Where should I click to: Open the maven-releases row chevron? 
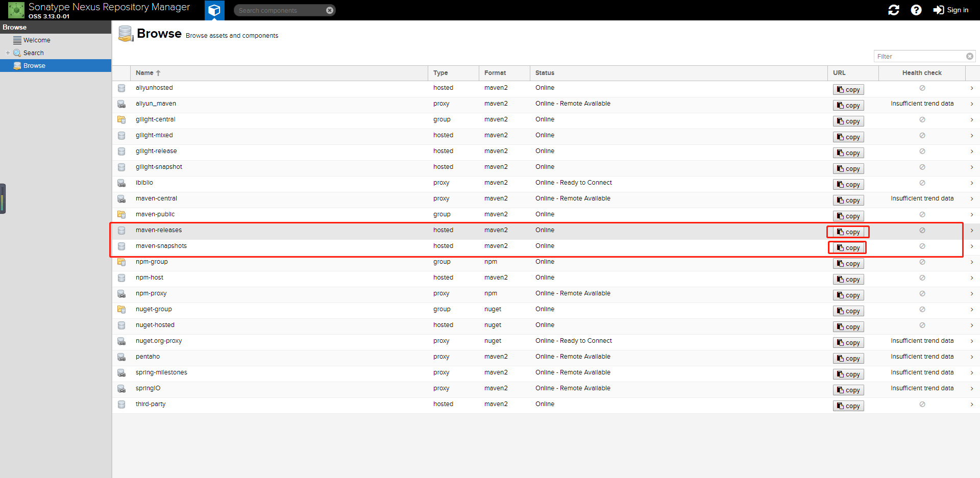(x=972, y=231)
